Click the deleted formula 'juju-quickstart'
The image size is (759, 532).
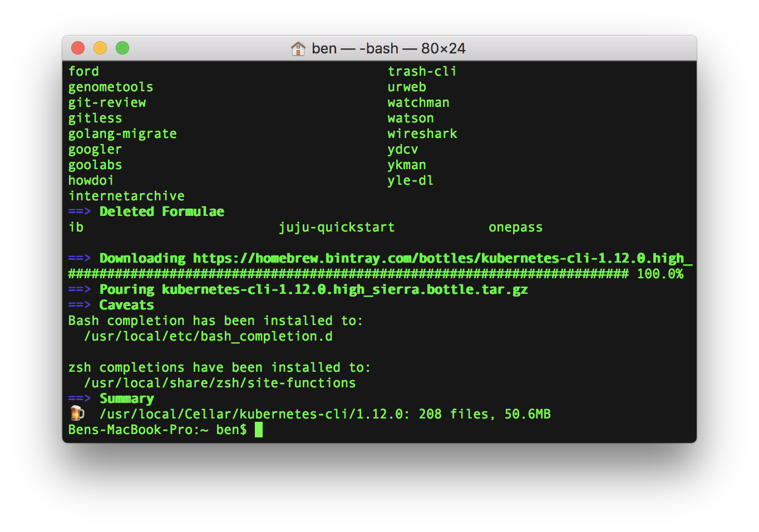coord(337,227)
